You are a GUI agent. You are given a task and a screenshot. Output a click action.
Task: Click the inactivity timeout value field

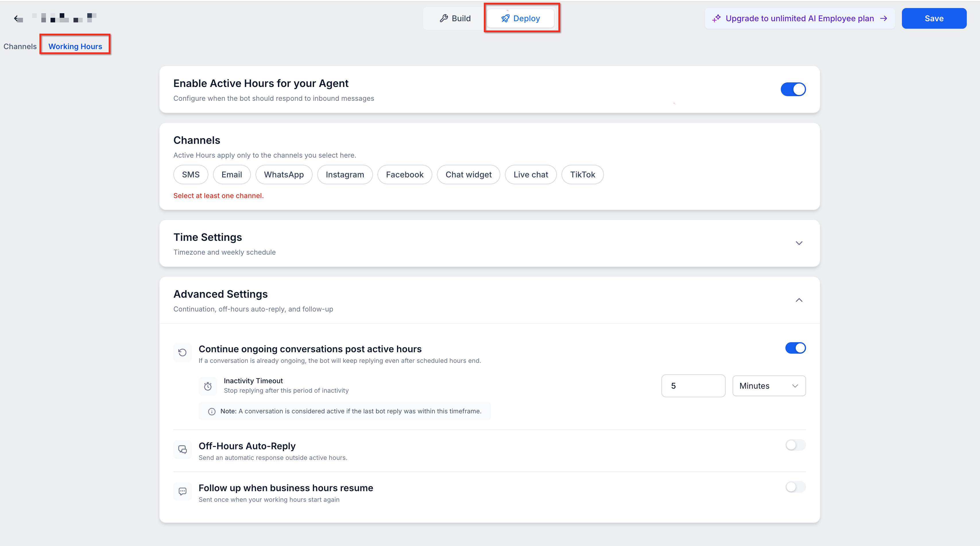point(693,386)
